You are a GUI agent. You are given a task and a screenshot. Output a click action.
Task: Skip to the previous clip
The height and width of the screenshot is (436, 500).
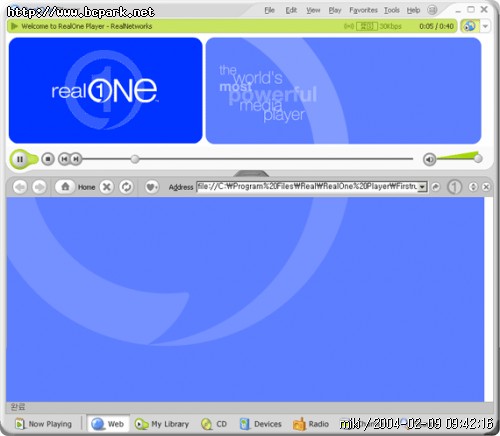coord(64,159)
